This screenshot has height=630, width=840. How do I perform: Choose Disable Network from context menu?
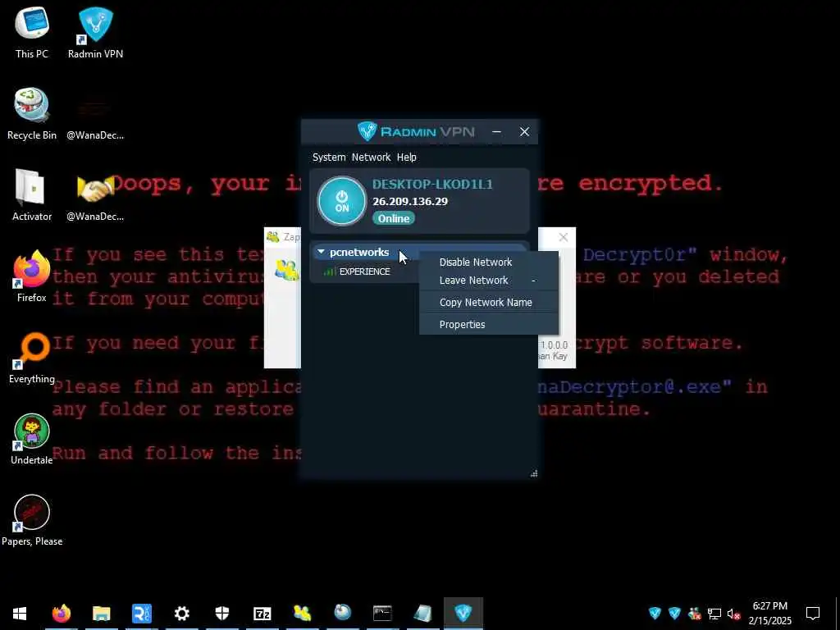(x=489, y=262)
